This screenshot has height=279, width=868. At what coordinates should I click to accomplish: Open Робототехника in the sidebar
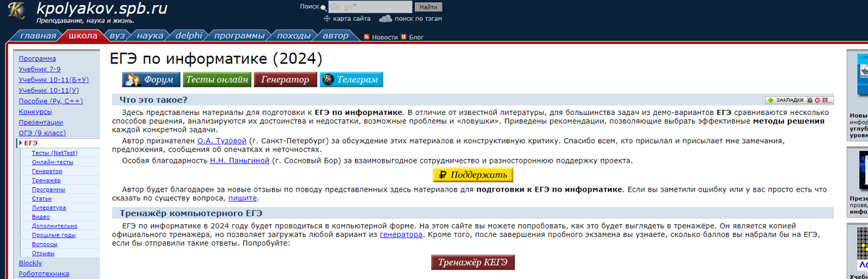44,274
